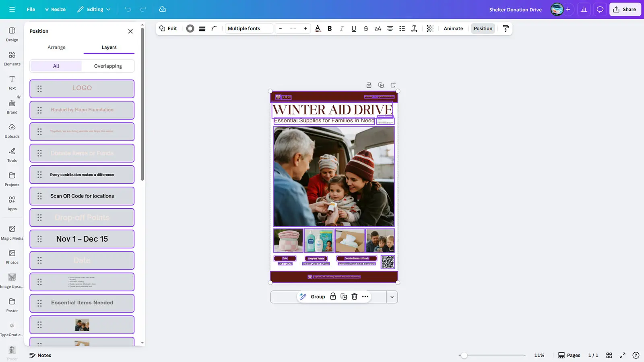The width and height of the screenshot is (644, 362).
Task: Select the Nov 1 – Dec 15 layer
Action: 82,239
